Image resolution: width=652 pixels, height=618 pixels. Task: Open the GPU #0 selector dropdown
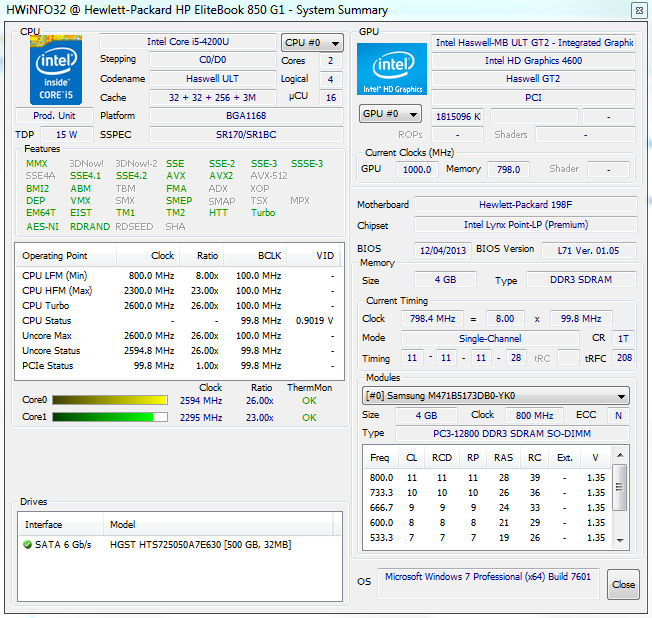tap(390, 114)
